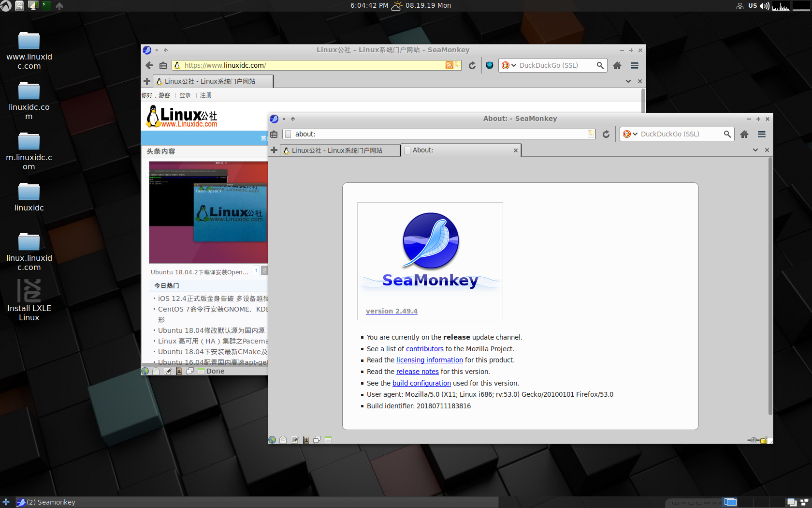Open the DuckDuckGo search engine dropdown
This screenshot has height=508, width=812.
click(x=630, y=134)
